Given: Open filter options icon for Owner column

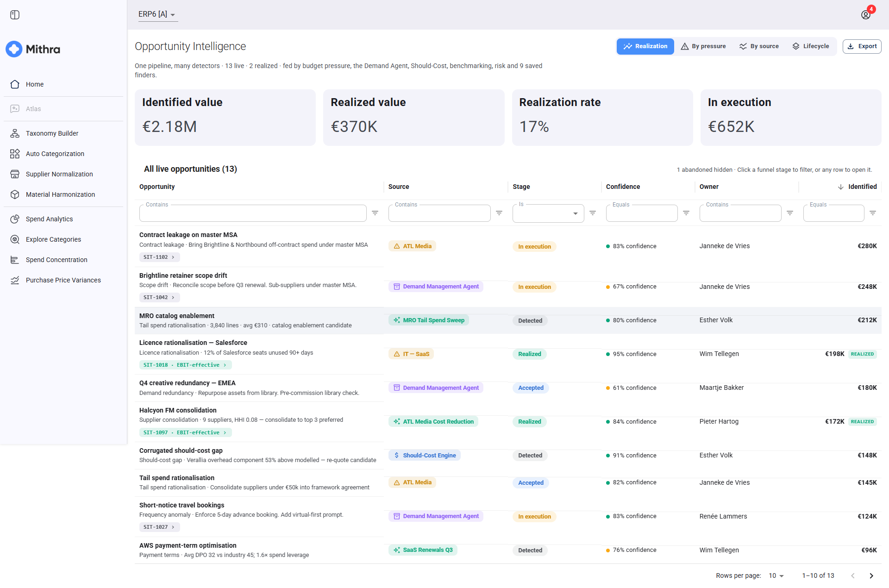Looking at the screenshot, I should pyautogui.click(x=790, y=213).
